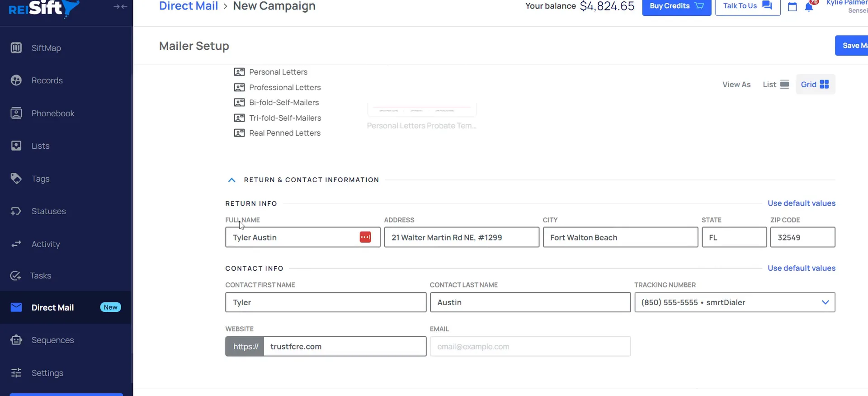The width and height of the screenshot is (868, 396).
Task: Collapse the Return & Contact Information section
Action: 231,180
